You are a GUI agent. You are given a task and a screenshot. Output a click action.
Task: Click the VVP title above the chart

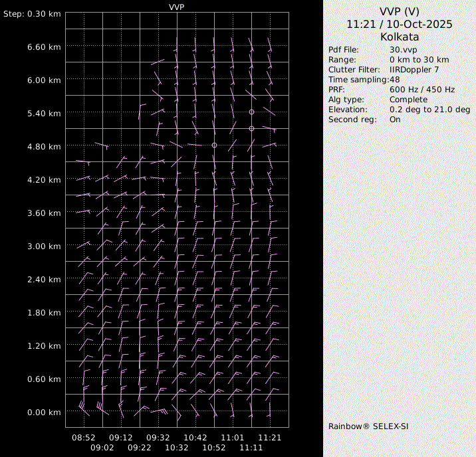177,7
